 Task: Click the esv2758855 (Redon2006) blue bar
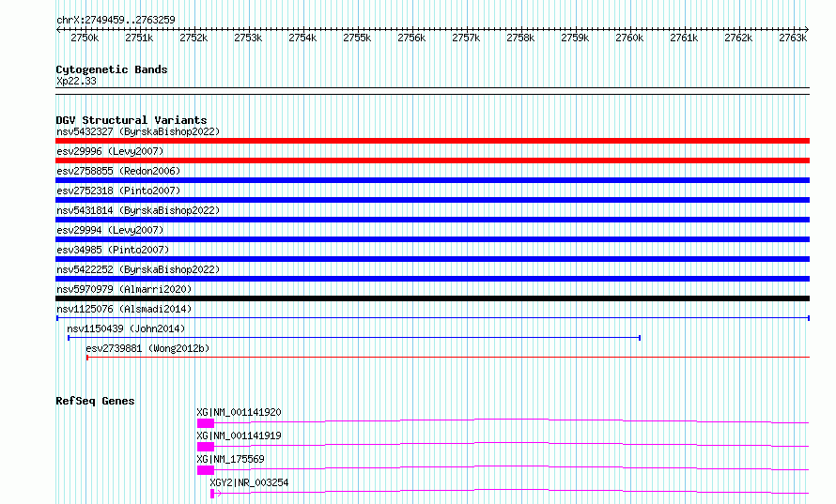point(432,180)
